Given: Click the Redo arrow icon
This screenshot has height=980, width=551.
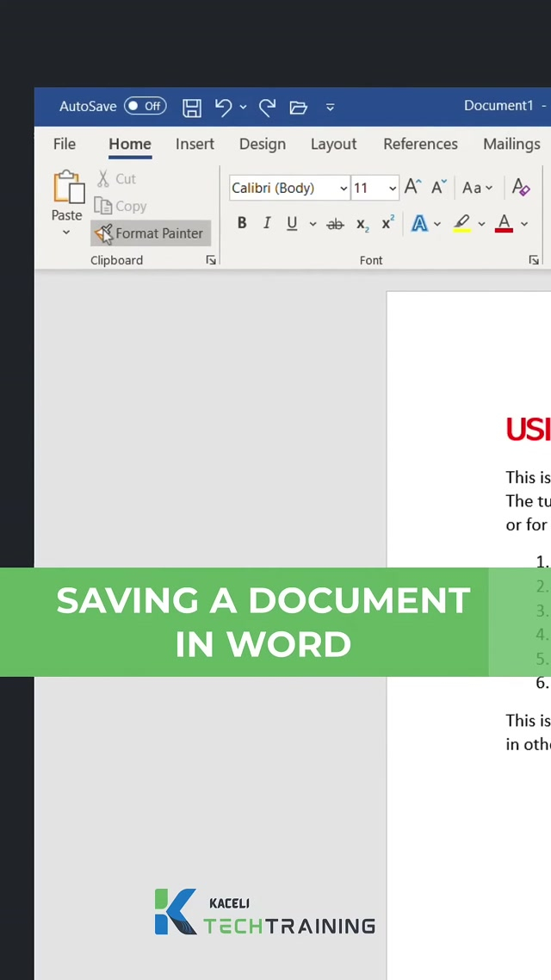Looking at the screenshot, I should click(x=268, y=107).
